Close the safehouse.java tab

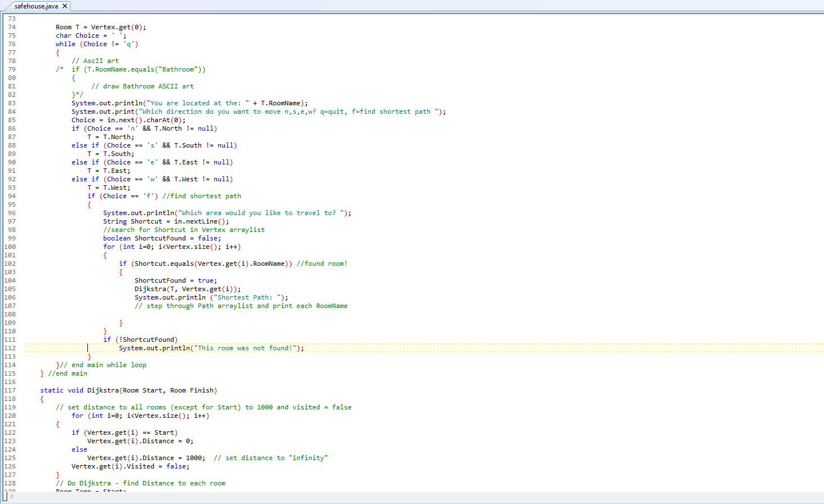(x=64, y=6)
